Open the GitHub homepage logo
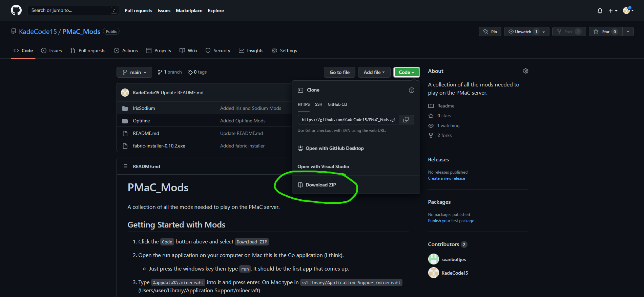The width and height of the screenshot is (644, 297). pyautogui.click(x=16, y=10)
